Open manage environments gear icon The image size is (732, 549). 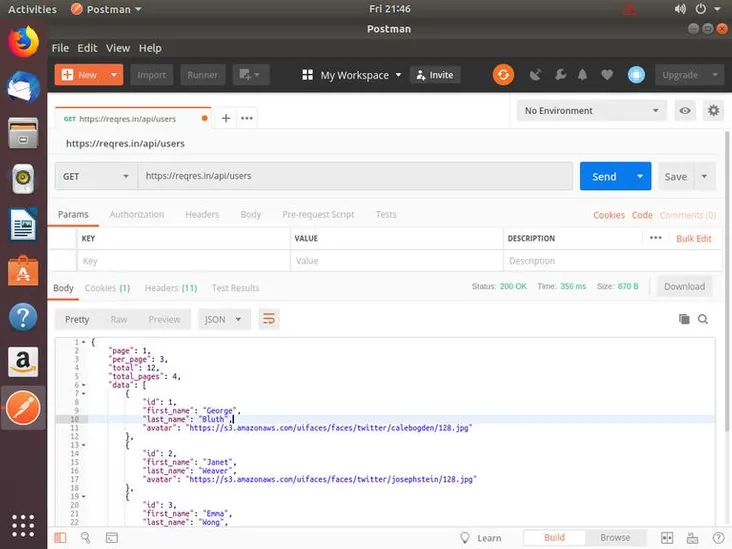pyautogui.click(x=713, y=111)
